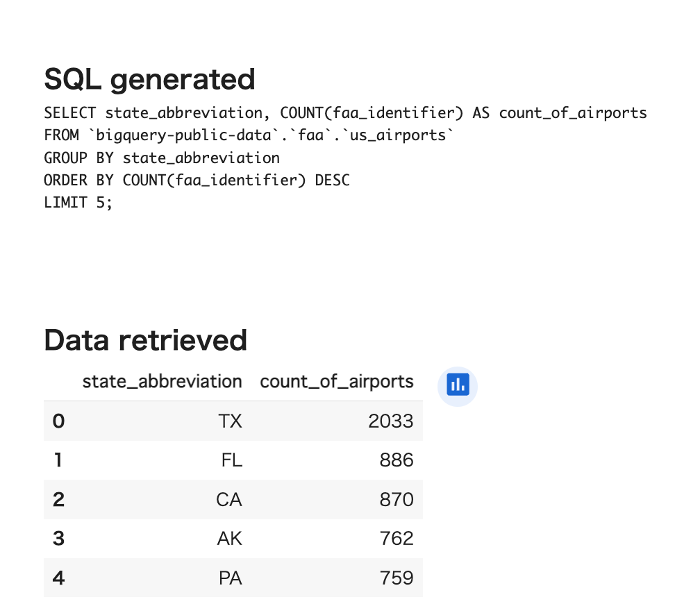Click the SELECT line of the SQL
The width and height of the screenshot is (700, 604).
(345, 112)
